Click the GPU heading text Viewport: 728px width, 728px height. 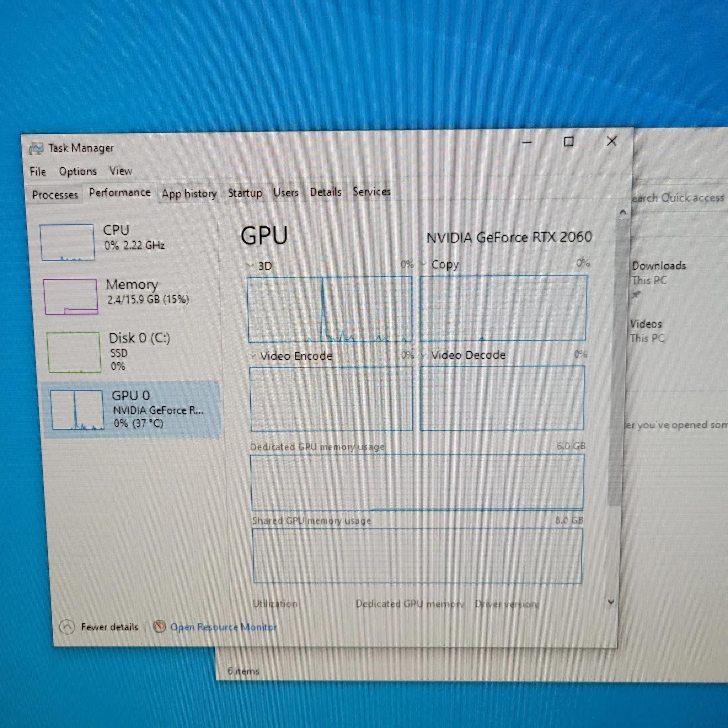(x=264, y=236)
